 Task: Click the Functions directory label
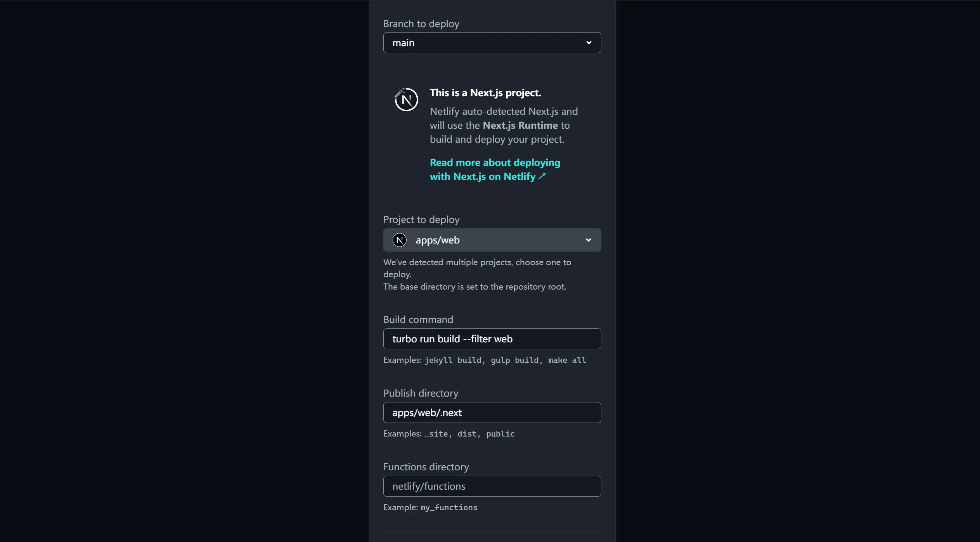tap(426, 467)
